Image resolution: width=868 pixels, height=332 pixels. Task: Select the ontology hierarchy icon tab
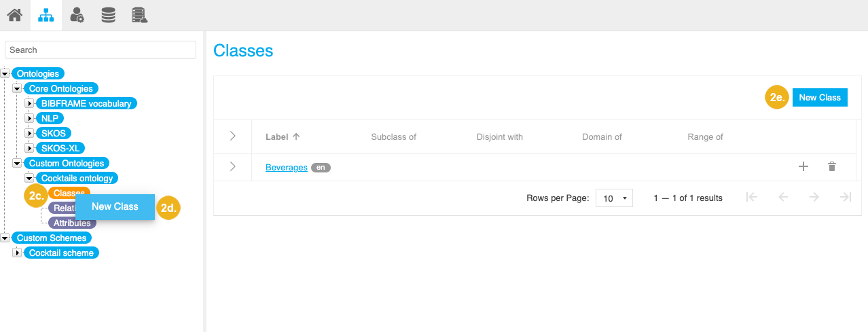click(46, 15)
